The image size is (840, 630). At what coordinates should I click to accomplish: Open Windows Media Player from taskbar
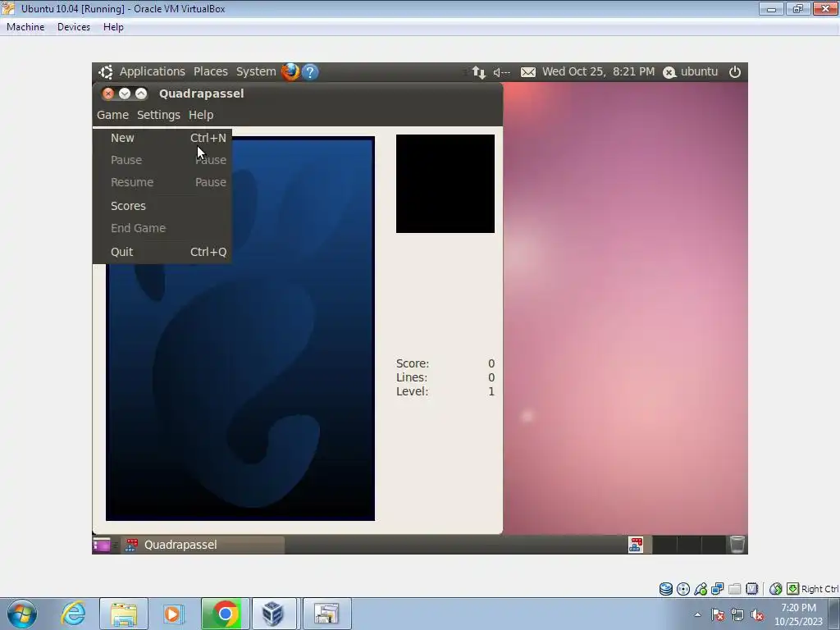(x=173, y=614)
